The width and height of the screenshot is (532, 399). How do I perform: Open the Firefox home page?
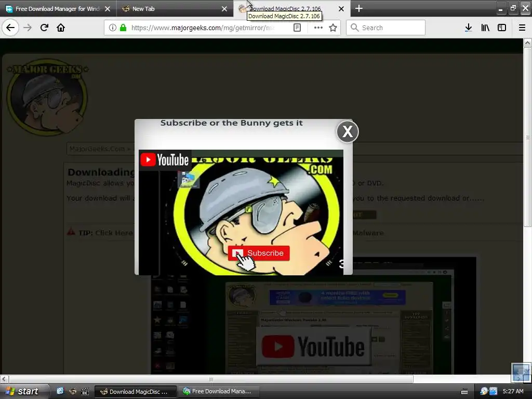(x=61, y=28)
